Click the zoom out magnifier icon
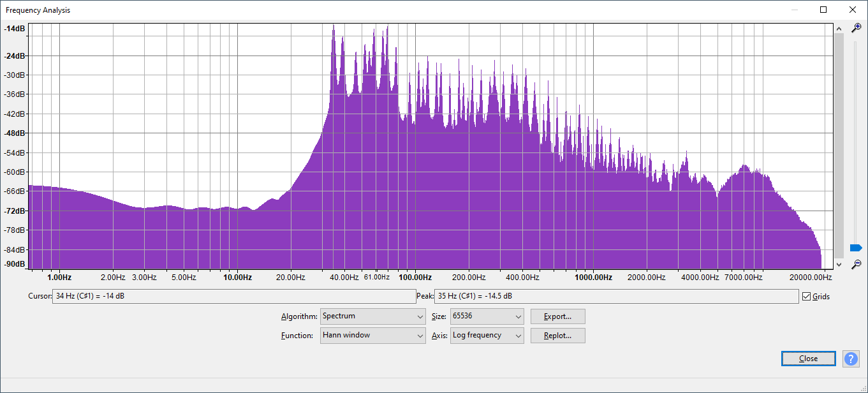Image resolution: width=868 pixels, height=393 pixels. point(857,263)
